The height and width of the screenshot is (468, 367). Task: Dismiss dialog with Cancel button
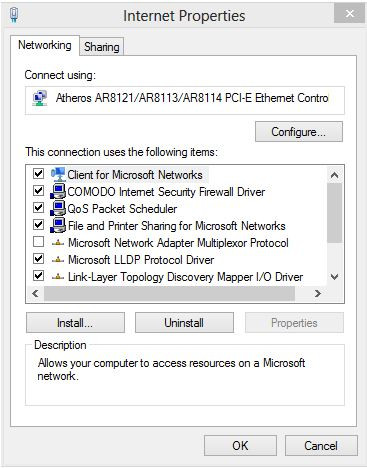click(x=321, y=446)
